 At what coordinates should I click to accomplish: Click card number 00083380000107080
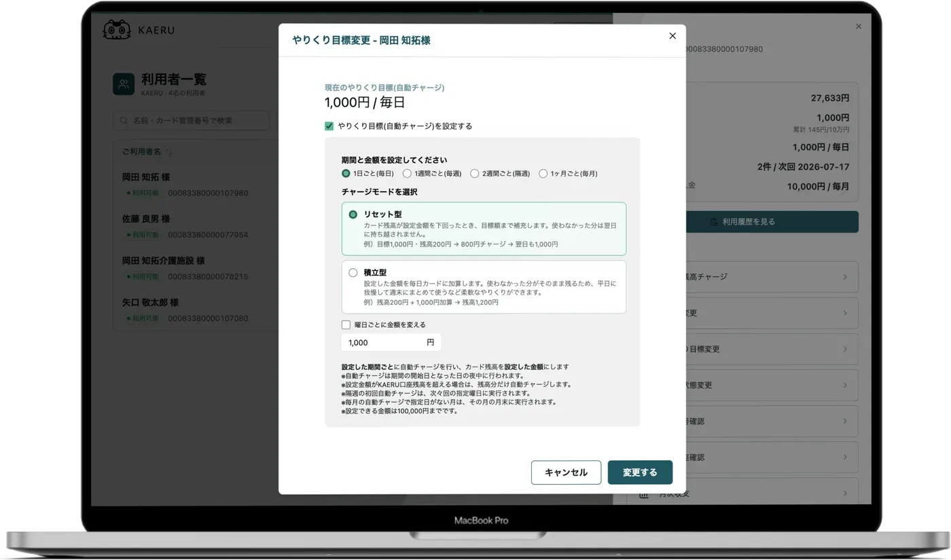pyautogui.click(x=208, y=318)
